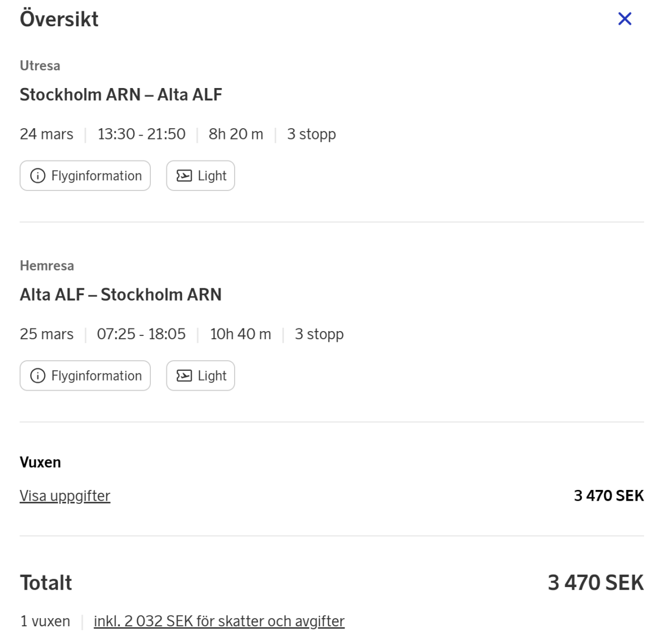Click the 24 mars departure date
Screen dimensions: 657x644
point(47,134)
